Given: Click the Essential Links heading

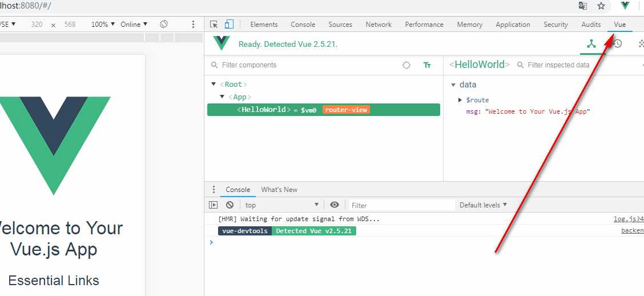Looking at the screenshot, I should tap(54, 281).
